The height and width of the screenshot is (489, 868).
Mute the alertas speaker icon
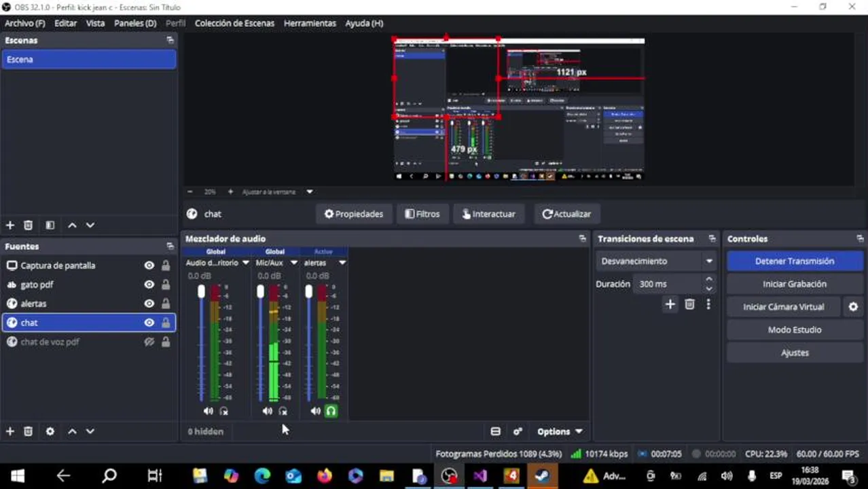315,411
